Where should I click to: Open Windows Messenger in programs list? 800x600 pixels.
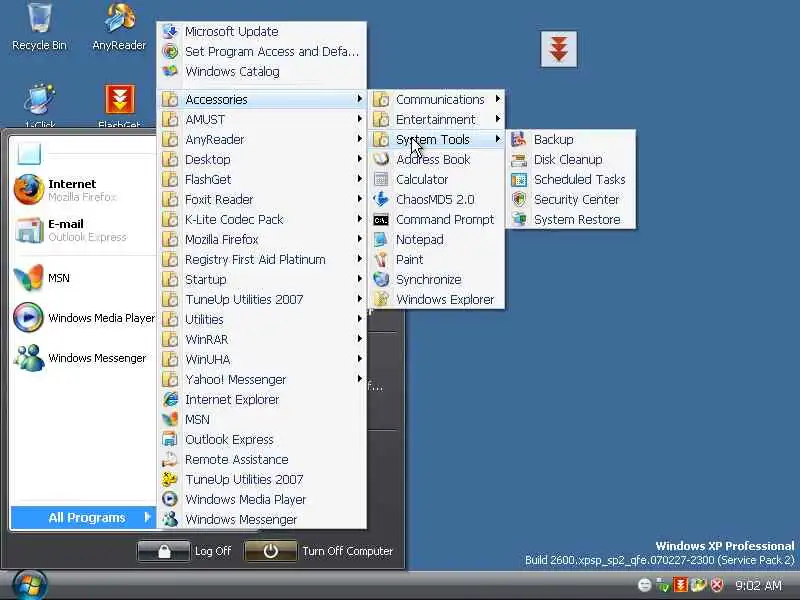point(262,519)
